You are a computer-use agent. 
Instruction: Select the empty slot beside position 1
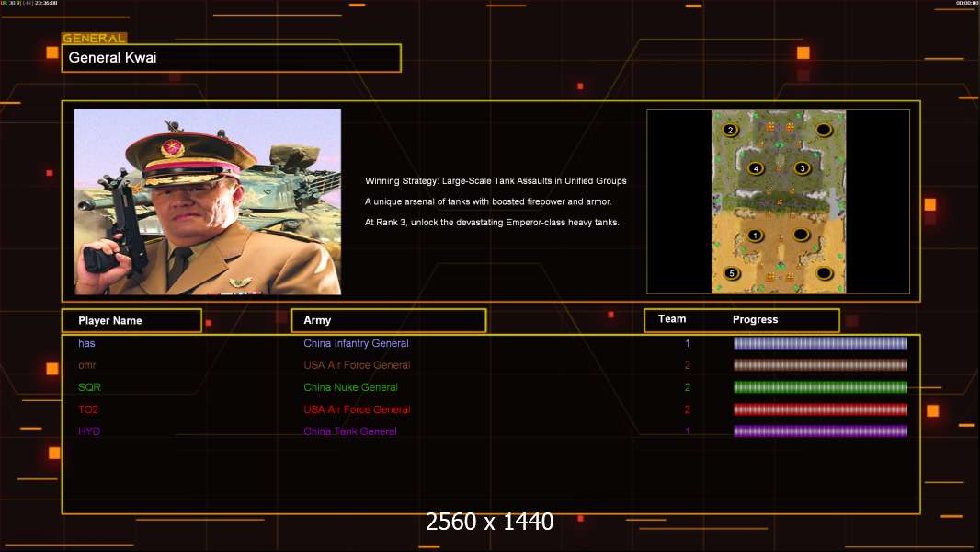(x=802, y=235)
